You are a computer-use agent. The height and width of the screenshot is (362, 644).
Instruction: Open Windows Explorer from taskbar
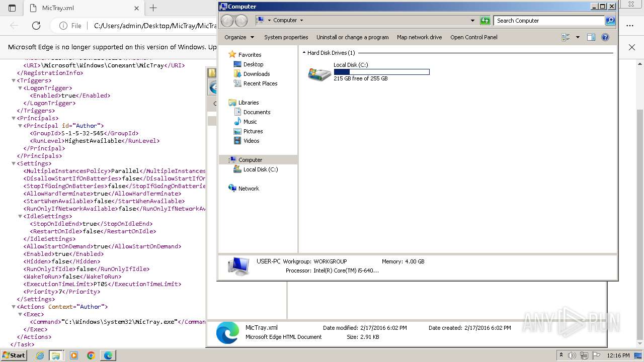click(56, 355)
